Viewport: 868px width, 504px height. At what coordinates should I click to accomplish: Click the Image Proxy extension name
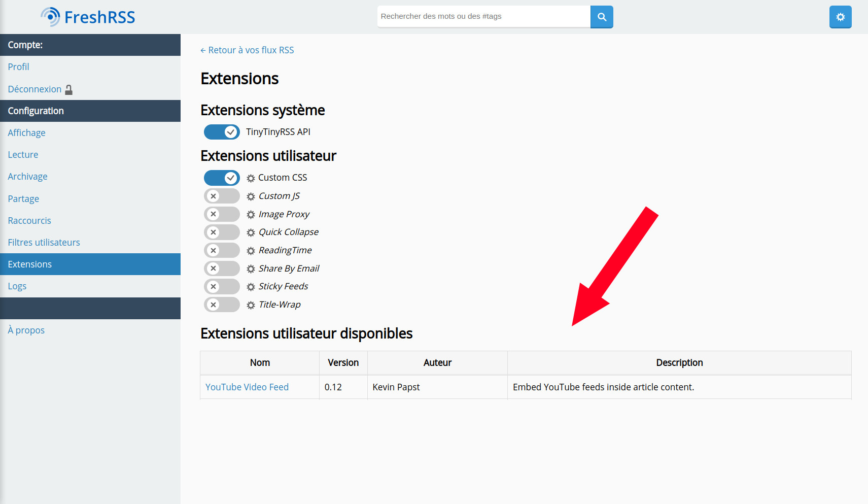284,214
